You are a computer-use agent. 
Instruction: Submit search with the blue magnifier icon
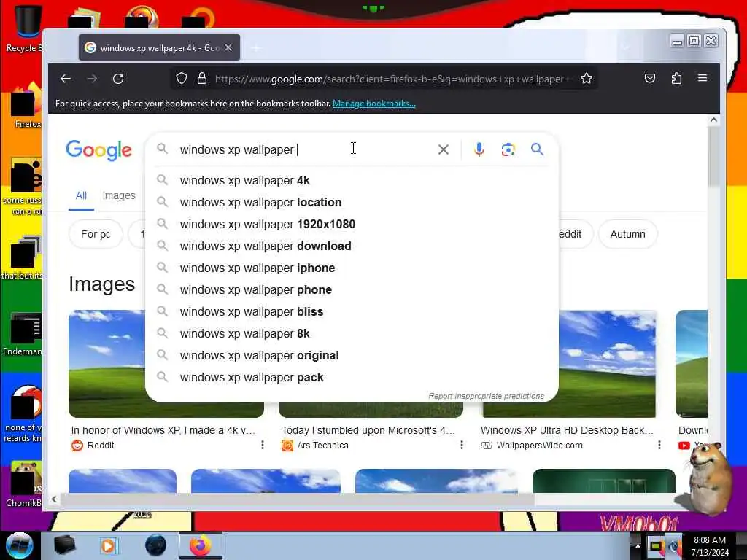tap(538, 149)
